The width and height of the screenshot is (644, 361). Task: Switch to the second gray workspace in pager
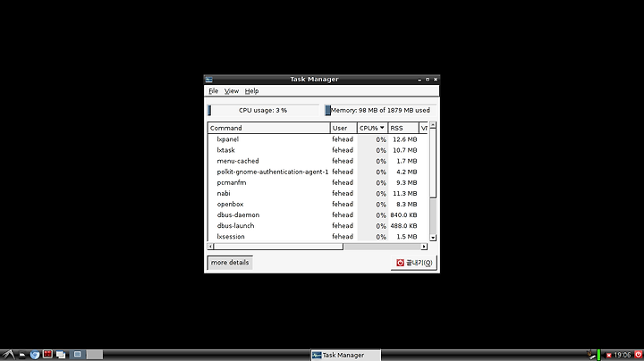tap(95, 355)
